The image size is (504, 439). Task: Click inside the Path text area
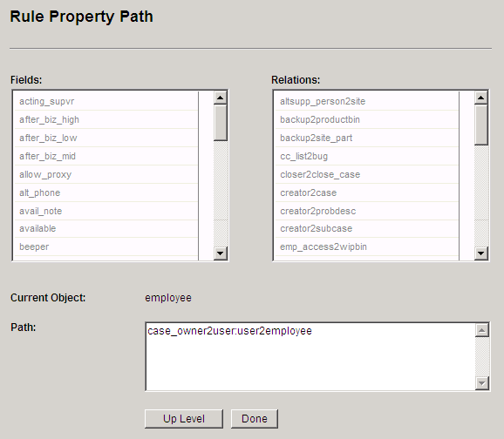pos(310,356)
